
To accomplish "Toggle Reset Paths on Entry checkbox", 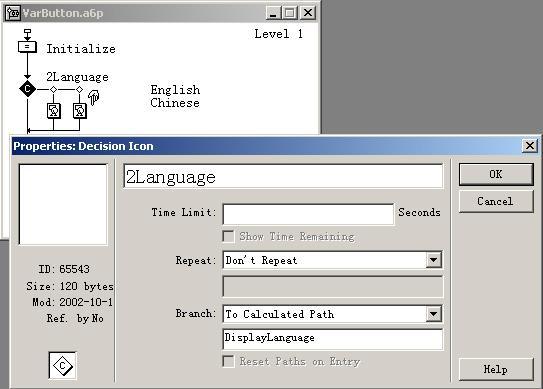I will tap(228, 361).
